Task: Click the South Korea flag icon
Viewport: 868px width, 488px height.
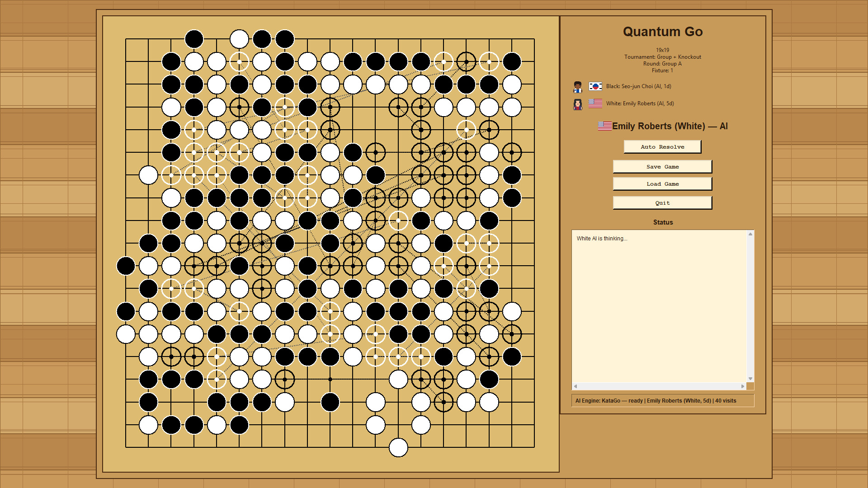Action: point(595,86)
